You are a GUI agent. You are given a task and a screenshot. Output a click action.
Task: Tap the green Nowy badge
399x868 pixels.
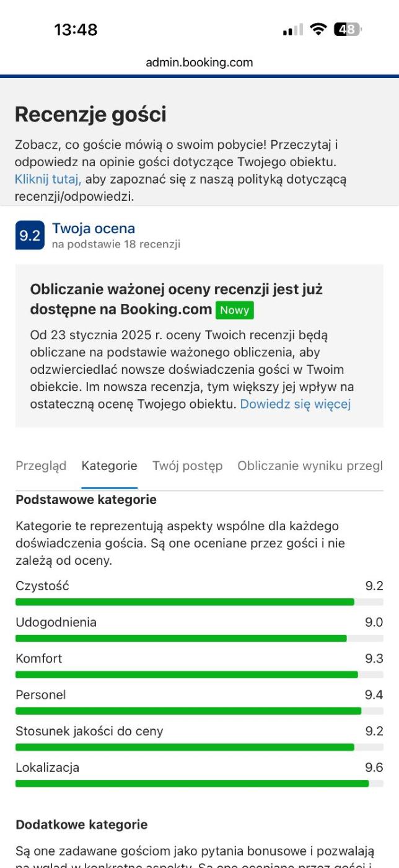[235, 309]
